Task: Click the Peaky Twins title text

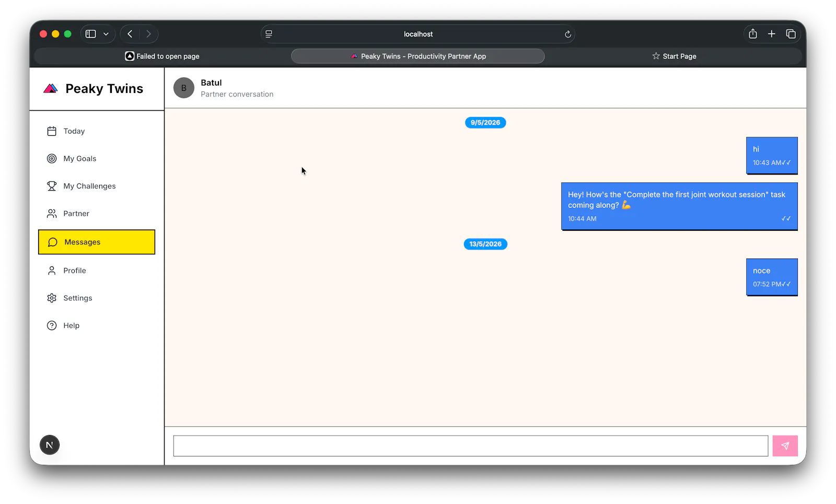Action: [104, 89]
